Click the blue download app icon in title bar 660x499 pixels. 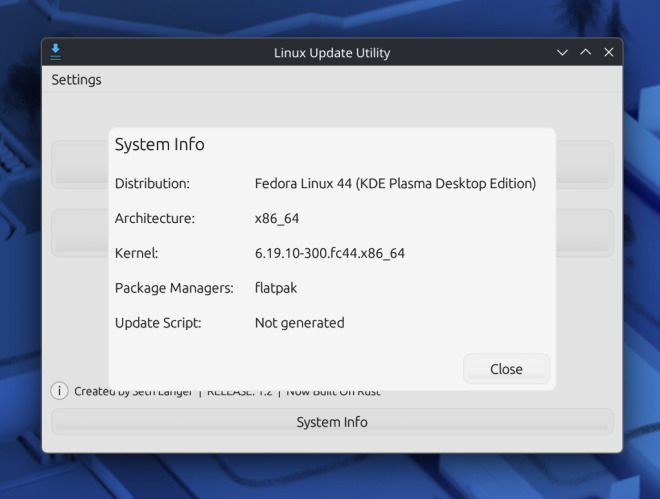[x=56, y=52]
